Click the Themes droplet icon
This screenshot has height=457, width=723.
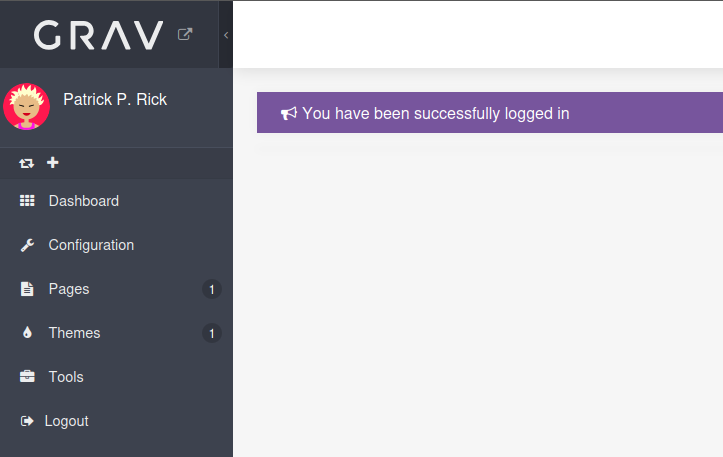[27, 333]
